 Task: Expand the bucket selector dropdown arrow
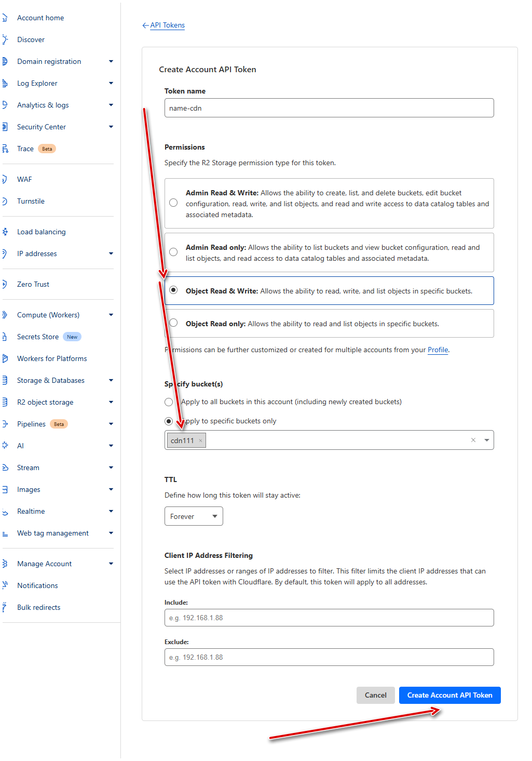(x=487, y=440)
